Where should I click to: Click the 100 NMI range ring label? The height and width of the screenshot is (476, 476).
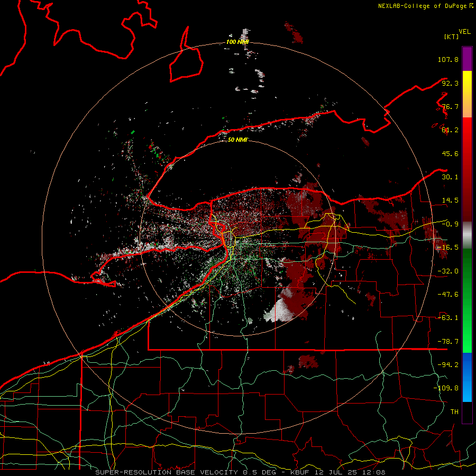(237, 42)
